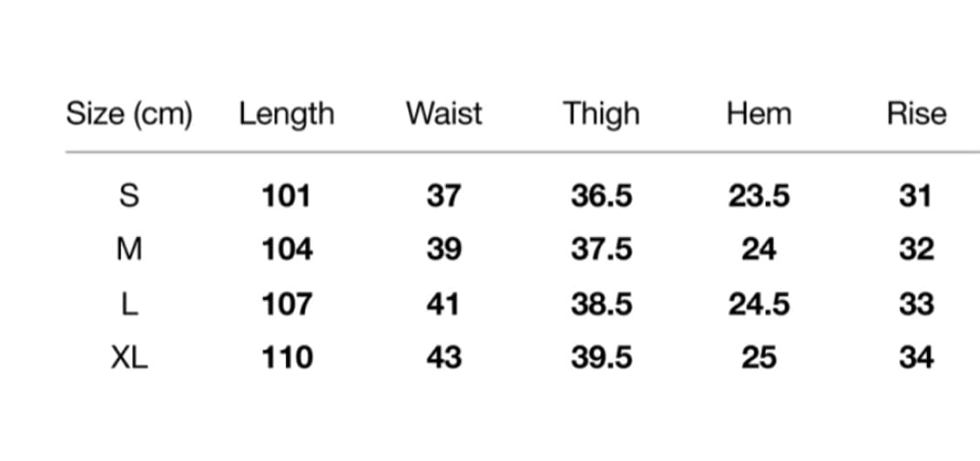Click the 31 rise value for size S
This screenshot has height=461, width=980.
coord(916,196)
